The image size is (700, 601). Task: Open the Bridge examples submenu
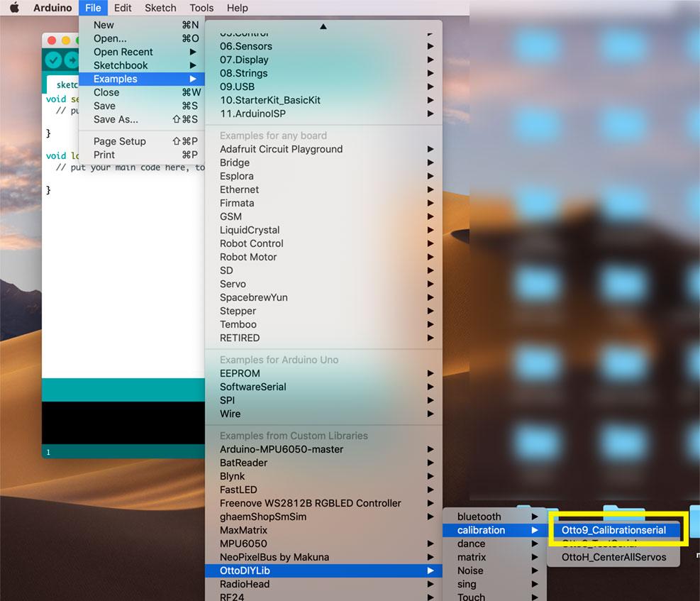323,162
